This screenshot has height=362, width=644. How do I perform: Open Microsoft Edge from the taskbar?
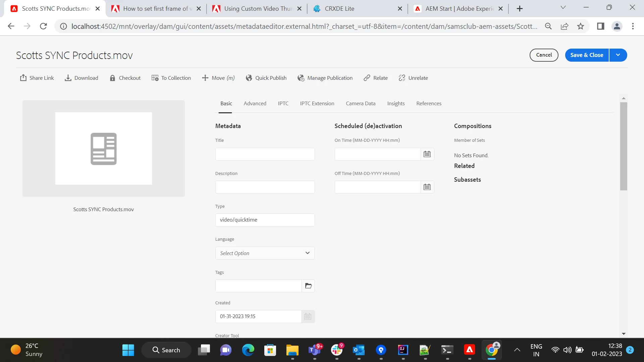pos(248,350)
